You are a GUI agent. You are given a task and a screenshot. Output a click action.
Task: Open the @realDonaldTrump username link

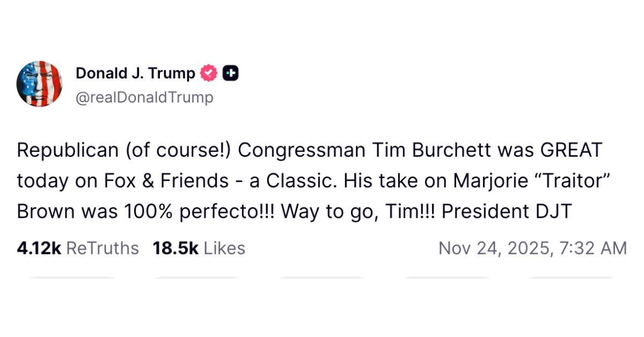tap(145, 97)
